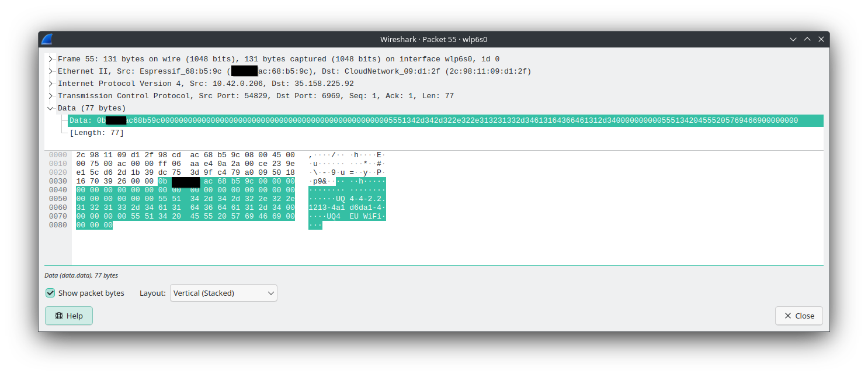
Task: Click offset 0070 in the hex dump
Action: tap(58, 216)
